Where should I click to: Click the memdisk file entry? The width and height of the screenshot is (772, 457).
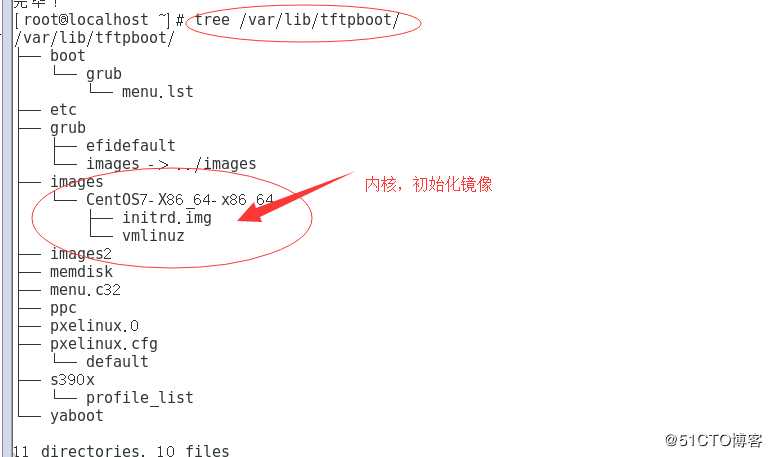coord(81,272)
